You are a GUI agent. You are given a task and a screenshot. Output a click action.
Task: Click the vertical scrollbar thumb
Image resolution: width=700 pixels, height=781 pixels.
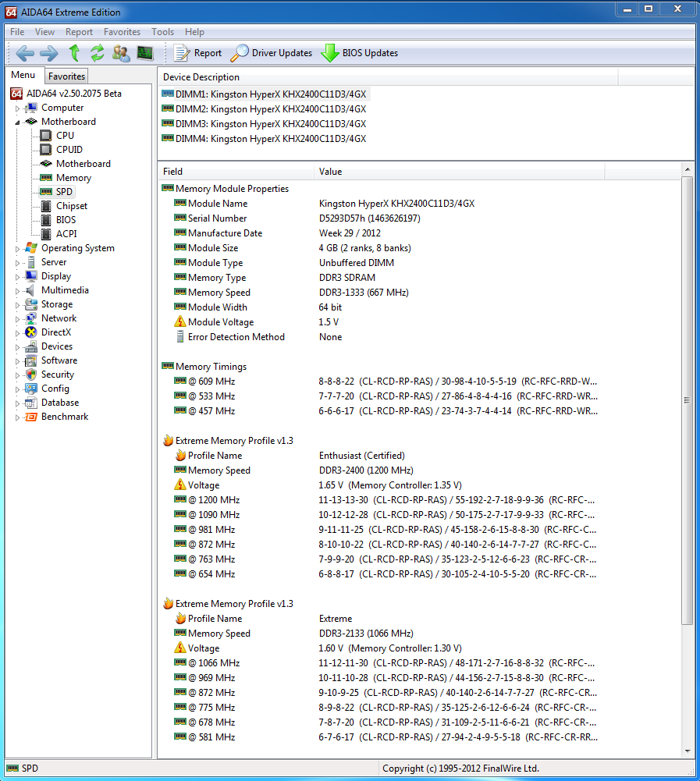click(688, 400)
